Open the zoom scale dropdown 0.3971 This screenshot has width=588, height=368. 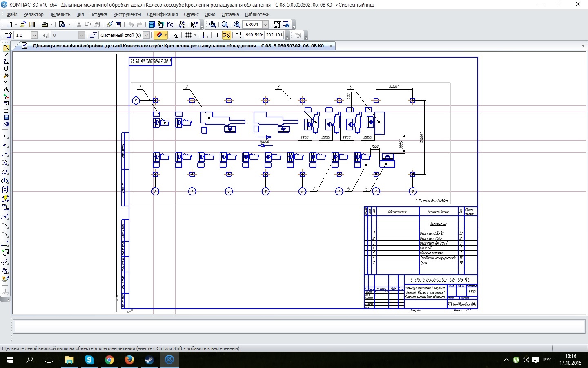(265, 25)
